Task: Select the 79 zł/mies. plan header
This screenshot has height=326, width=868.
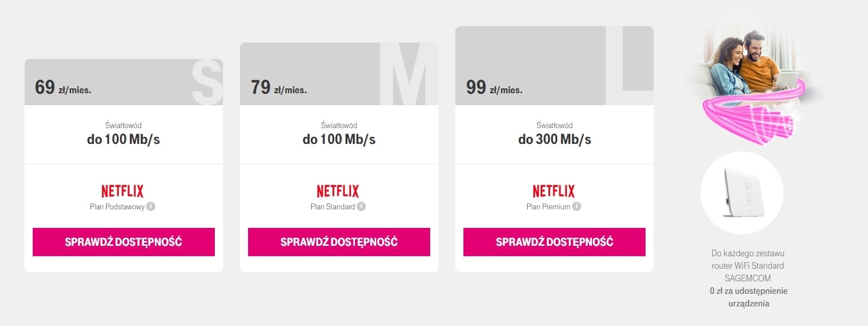Action: [x=339, y=74]
